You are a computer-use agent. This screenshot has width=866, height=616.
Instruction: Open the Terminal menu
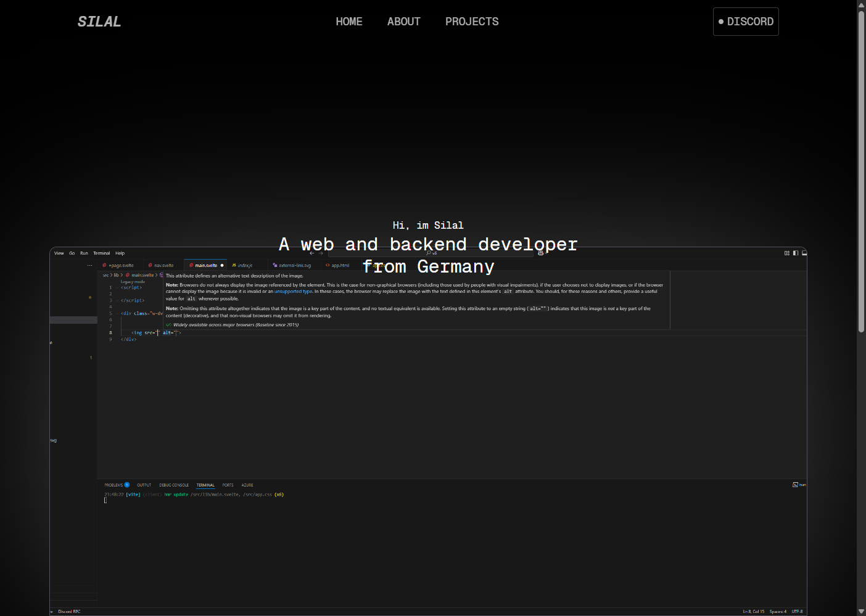click(101, 253)
